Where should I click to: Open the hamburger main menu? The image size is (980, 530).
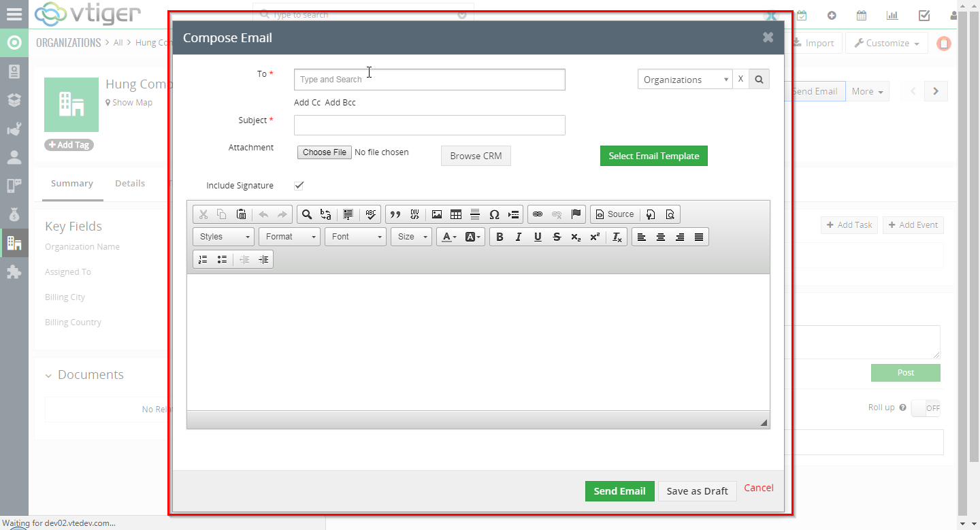tap(14, 14)
